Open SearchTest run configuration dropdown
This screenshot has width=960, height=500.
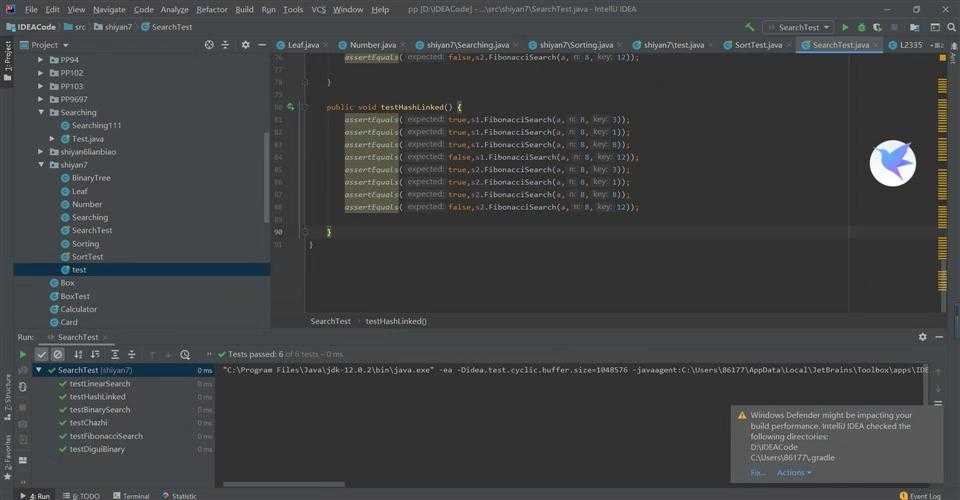pos(798,27)
